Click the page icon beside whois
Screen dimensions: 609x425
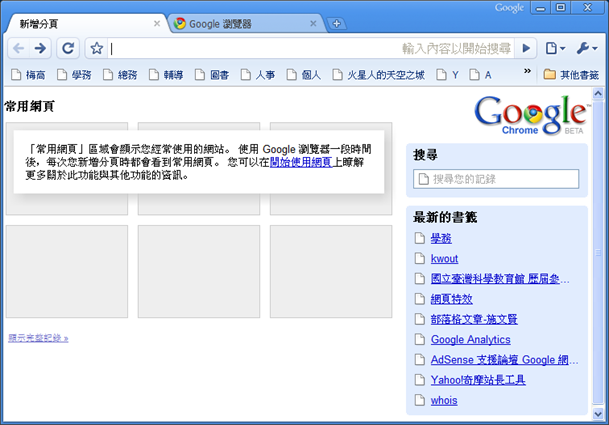(x=419, y=400)
